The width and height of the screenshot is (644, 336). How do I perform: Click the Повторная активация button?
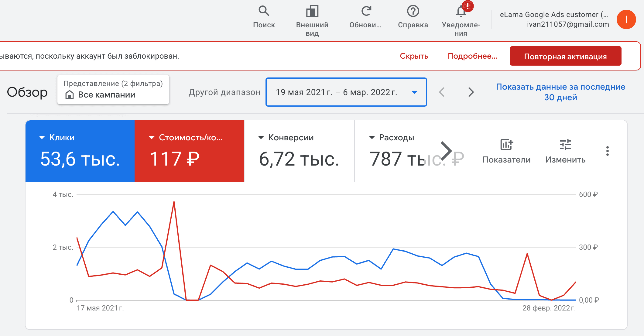(x=565, y=56)
